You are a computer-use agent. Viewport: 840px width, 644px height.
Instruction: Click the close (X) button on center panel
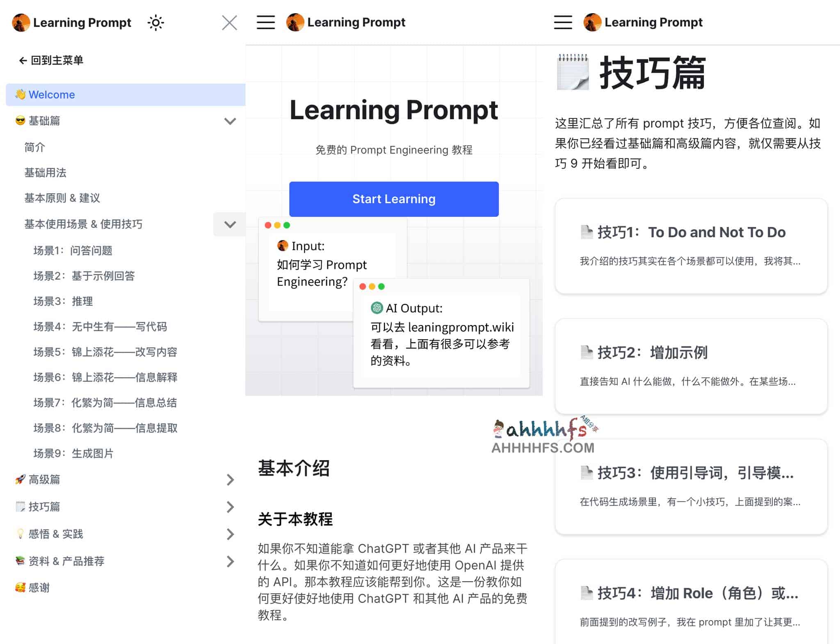[x=229, y=22]
